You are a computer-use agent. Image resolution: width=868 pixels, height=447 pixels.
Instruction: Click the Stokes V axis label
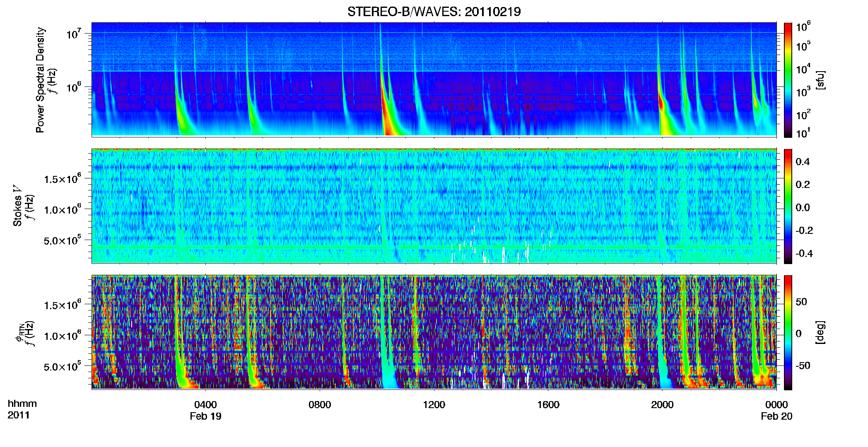click(x=17, y=206)
